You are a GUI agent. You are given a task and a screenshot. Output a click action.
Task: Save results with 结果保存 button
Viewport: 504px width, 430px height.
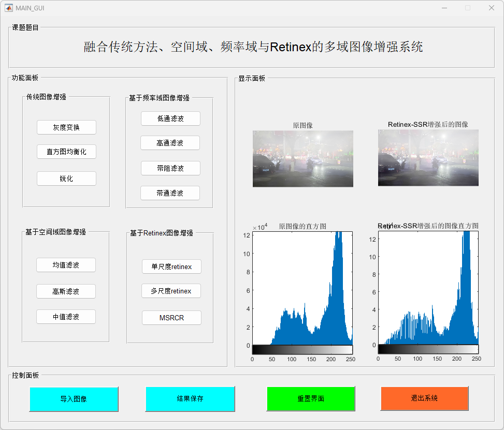190,398
